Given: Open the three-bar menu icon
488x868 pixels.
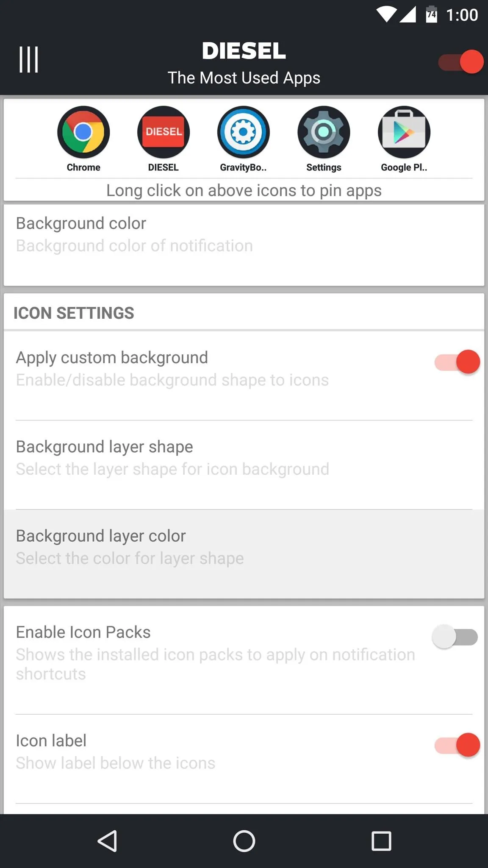Looking at the screenshot, I should coord(28,60).
